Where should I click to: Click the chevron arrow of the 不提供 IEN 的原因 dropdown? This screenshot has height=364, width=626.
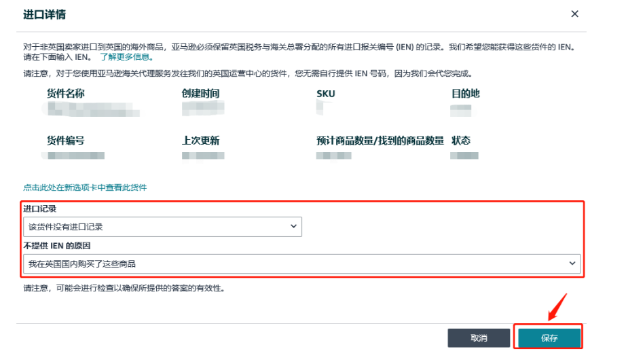(x=572, y=263)
